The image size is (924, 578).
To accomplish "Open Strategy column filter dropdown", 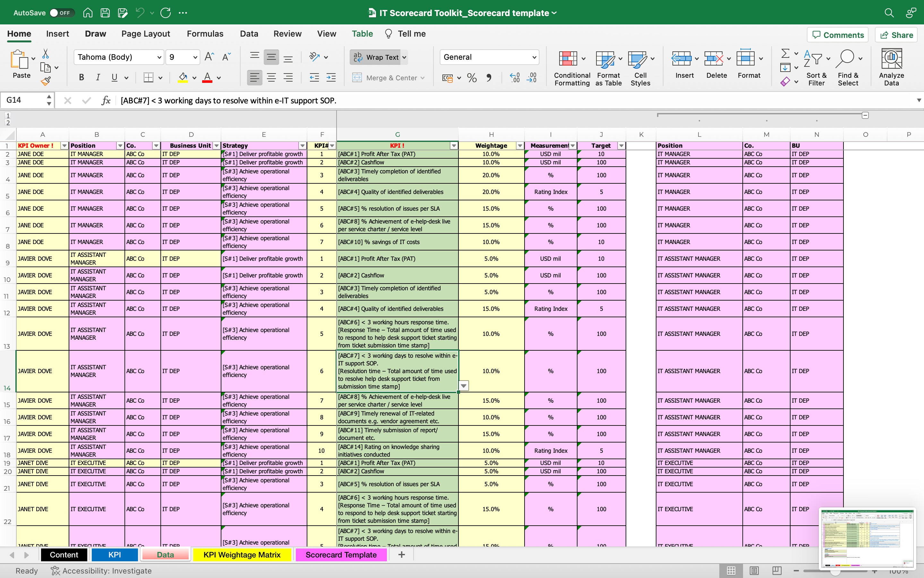I will pyautogui.click(x=303, y=146).
